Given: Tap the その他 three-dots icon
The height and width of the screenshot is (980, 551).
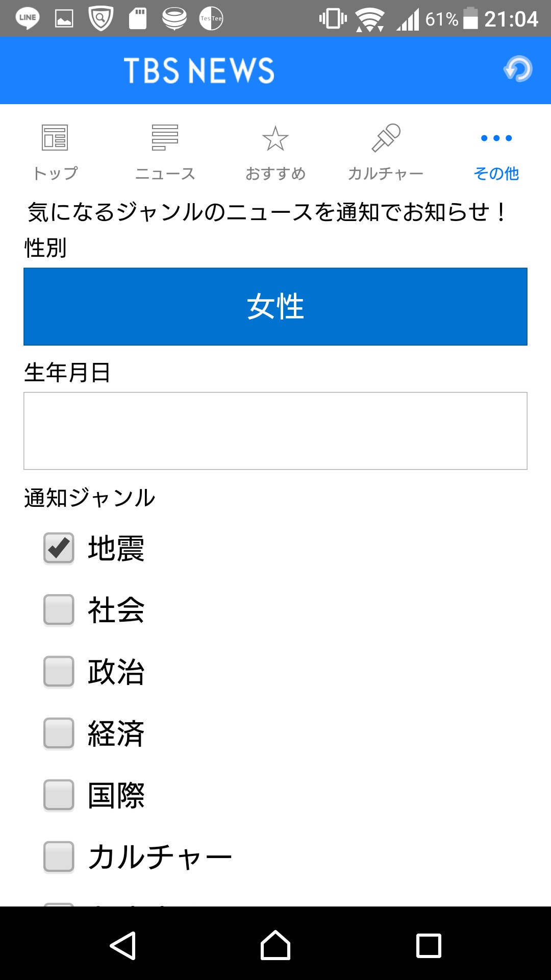Looking at the screenshot, I should tap(496, 138).
